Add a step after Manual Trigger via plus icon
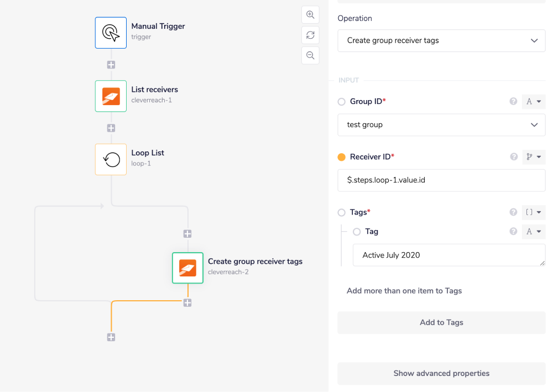Screen dimensions: 553x392 (111, 65)
